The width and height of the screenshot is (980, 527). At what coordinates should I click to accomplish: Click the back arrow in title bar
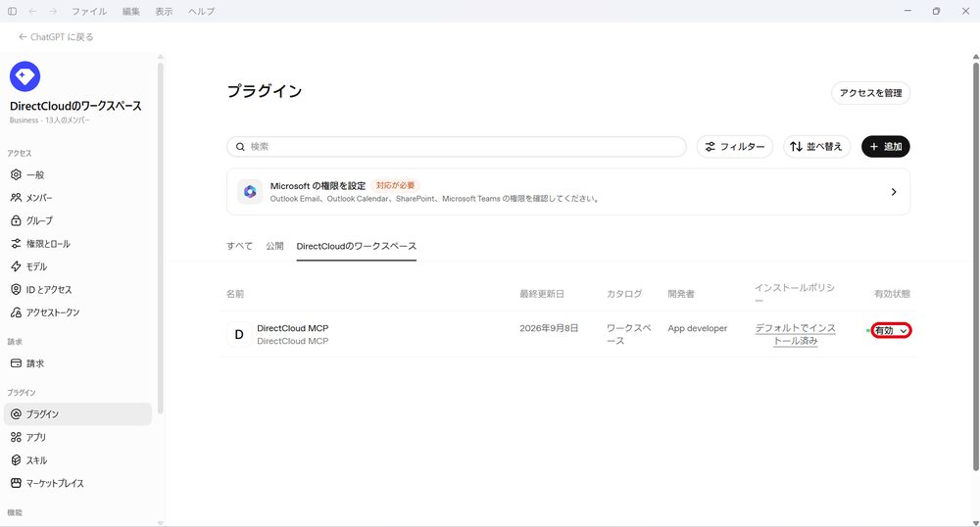point(32,11)
